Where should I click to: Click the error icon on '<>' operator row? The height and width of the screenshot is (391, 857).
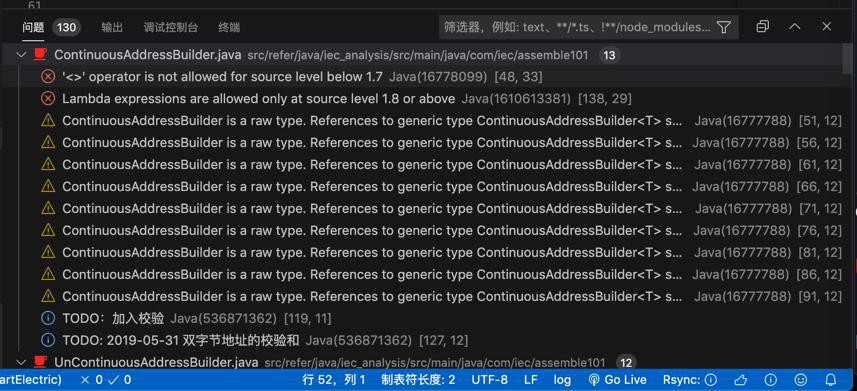[x=48, y=77]
